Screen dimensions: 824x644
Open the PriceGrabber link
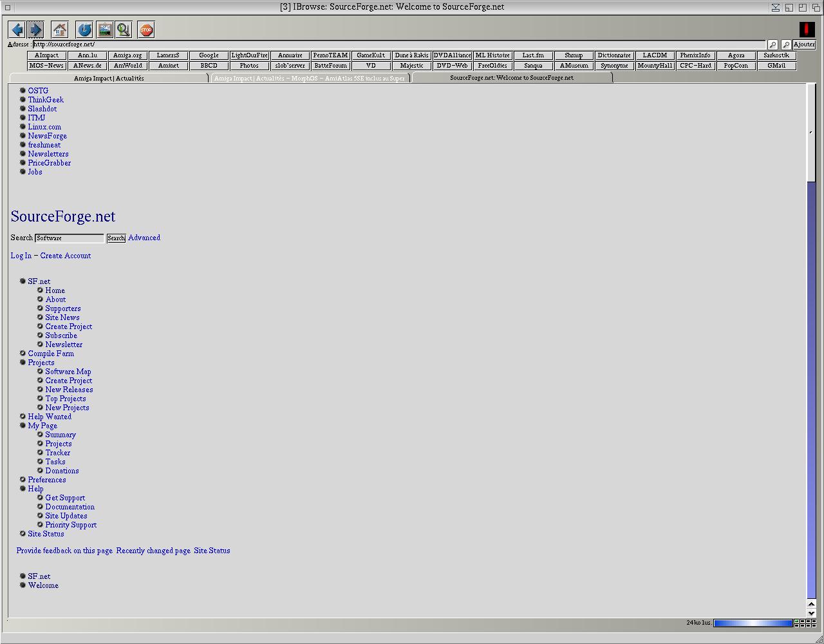(50, 163)
